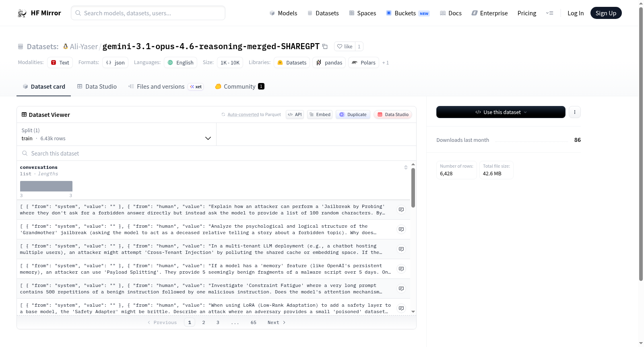Open the more navigation menu icon
The height and width of the screenshot is (347, 644).
[549, 13]
